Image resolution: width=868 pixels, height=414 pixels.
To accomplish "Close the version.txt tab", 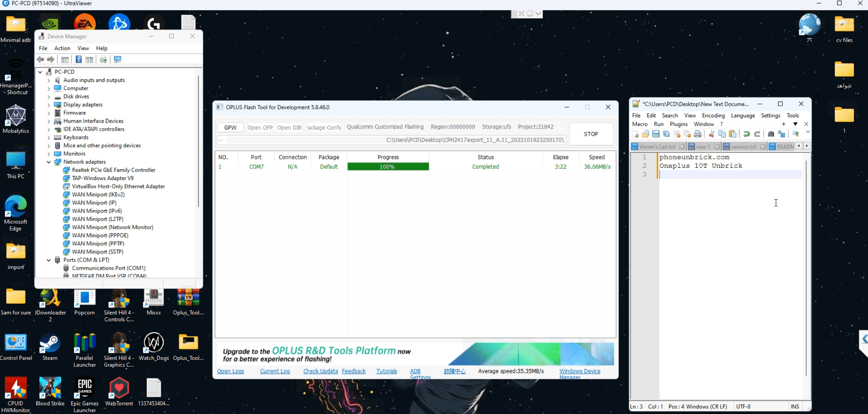I will click(763, 147).
